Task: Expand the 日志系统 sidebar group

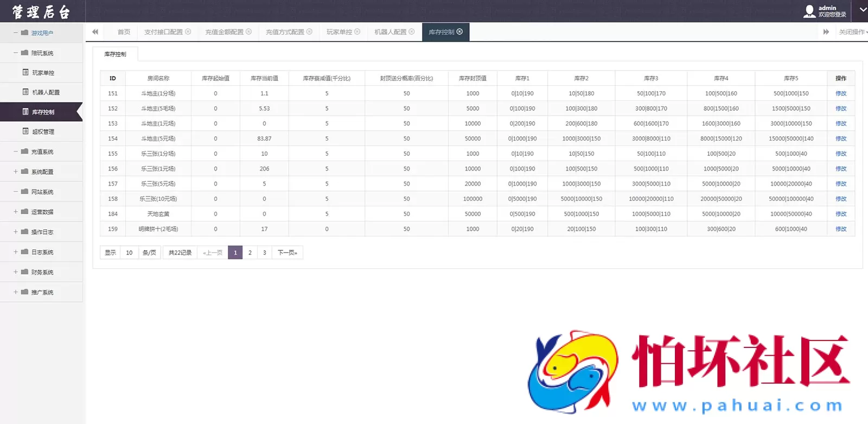Action: tap(41, 252)
